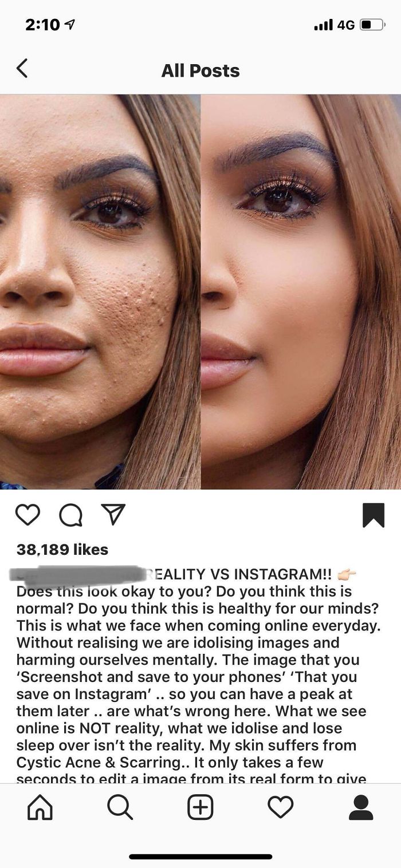Open Activity heart tab in bottom bar
The image size is (401, 868).
[x=281, y=807]
